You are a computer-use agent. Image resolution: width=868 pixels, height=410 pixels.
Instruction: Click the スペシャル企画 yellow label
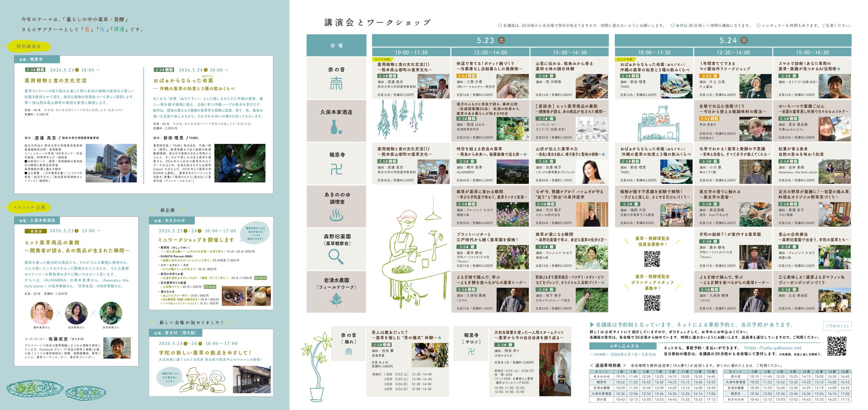(29, 207)
